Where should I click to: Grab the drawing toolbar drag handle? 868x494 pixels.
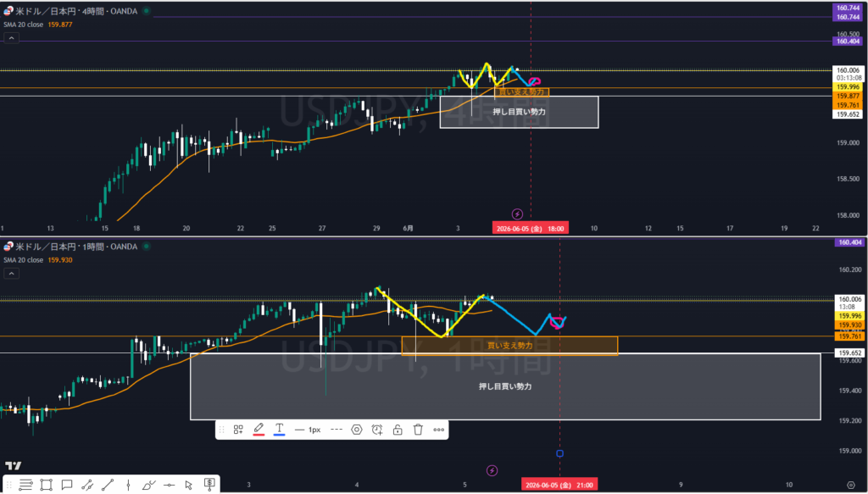click(x=221, y=430)
